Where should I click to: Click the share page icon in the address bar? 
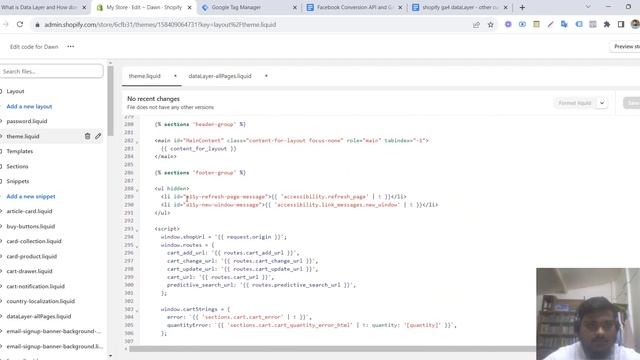(476, 24)
